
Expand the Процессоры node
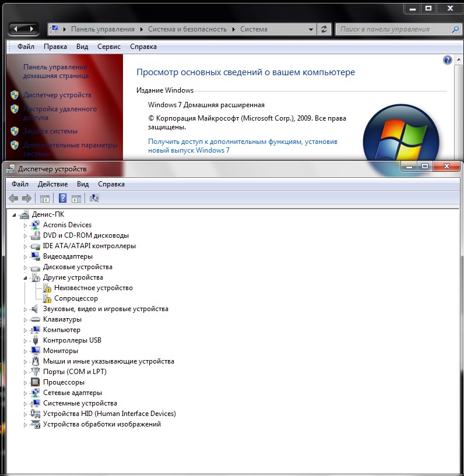coord(26,383)
